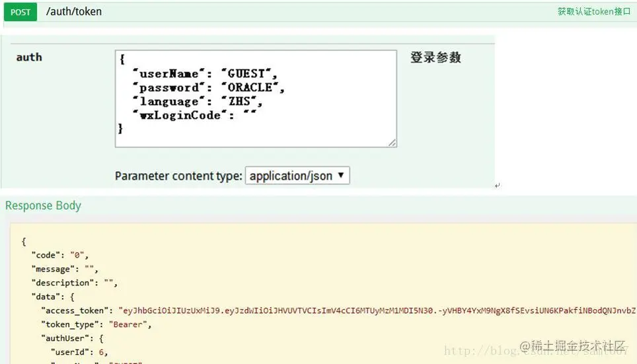Image resolution: width=637 pixels, height=364 pixels.
Task: Click the password ORACLE line in textarea
Action: click(x=208, y=87)
